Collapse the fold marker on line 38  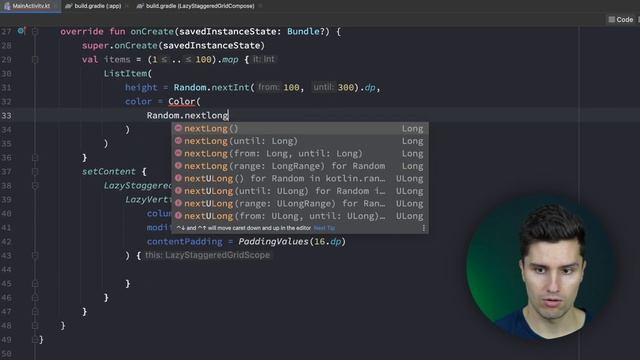pyautogui.click(x=35, y=186)
